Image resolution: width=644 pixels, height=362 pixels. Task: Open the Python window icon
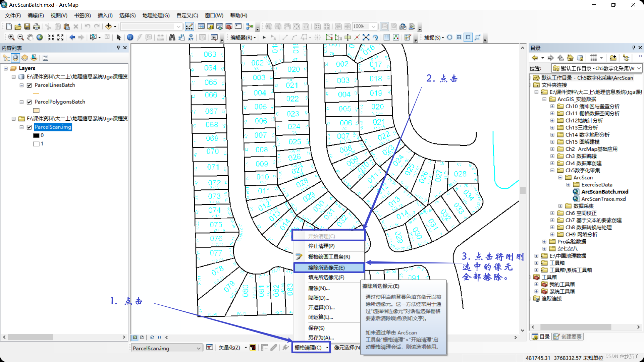coord(238,26)
